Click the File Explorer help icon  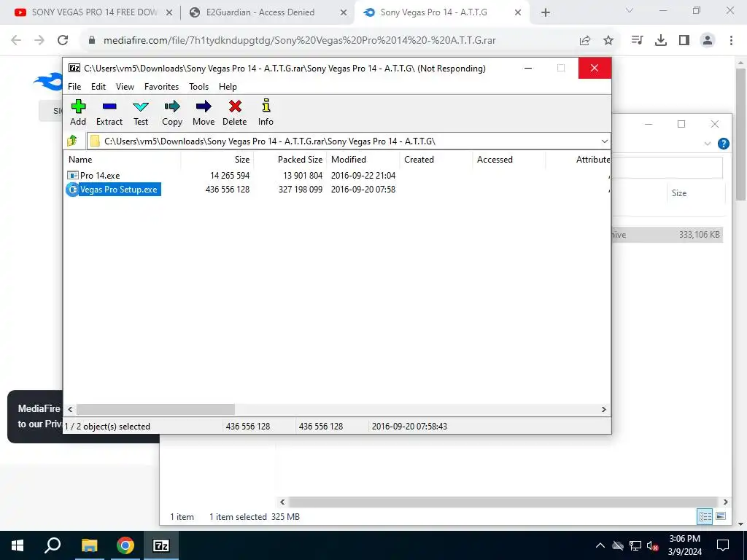(x=723, y=144)
